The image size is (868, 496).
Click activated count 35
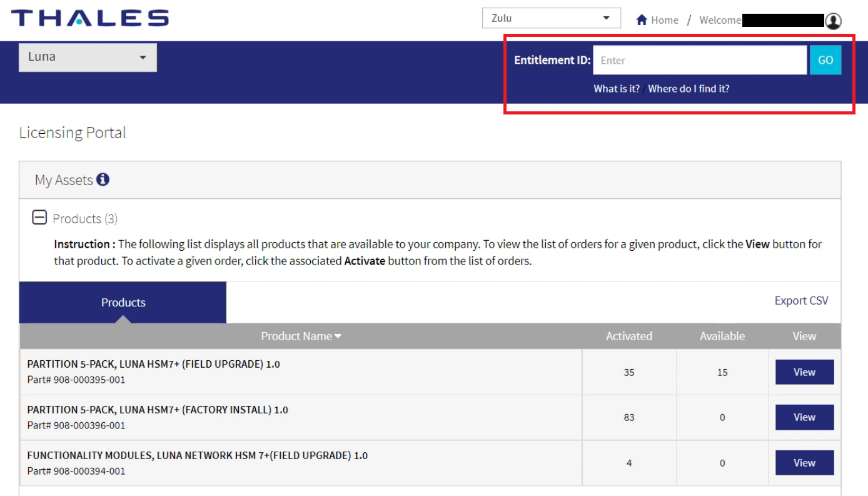tap(628, 372)
